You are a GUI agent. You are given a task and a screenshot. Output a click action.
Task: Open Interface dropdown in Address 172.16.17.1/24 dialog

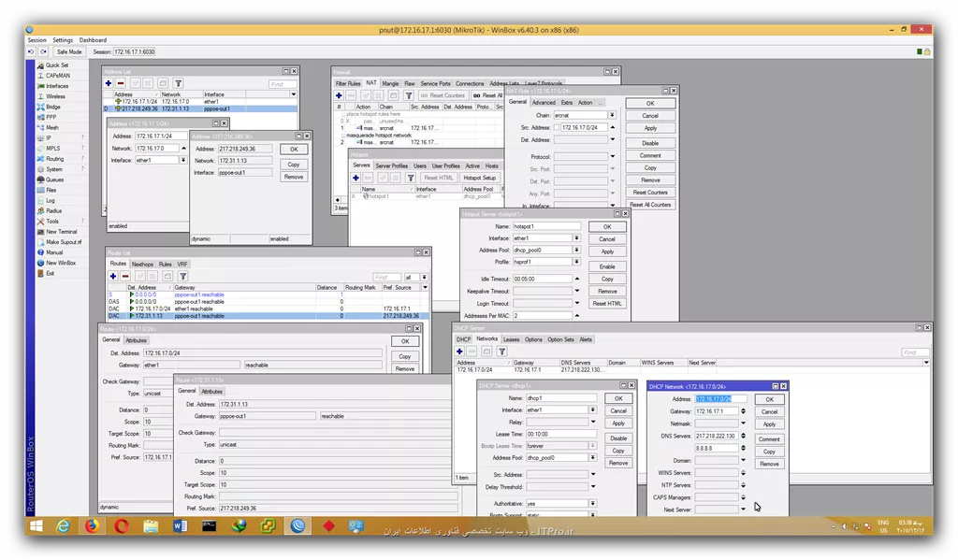click(182, 160)
